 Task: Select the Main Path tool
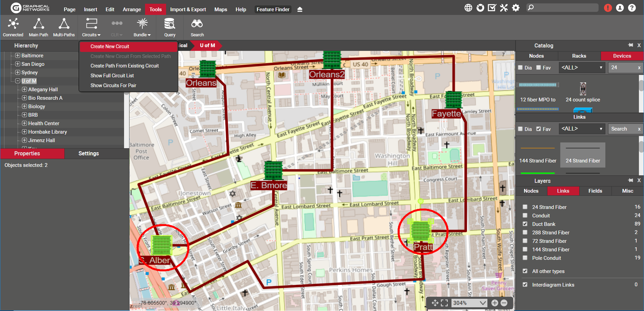click(38, 28)
